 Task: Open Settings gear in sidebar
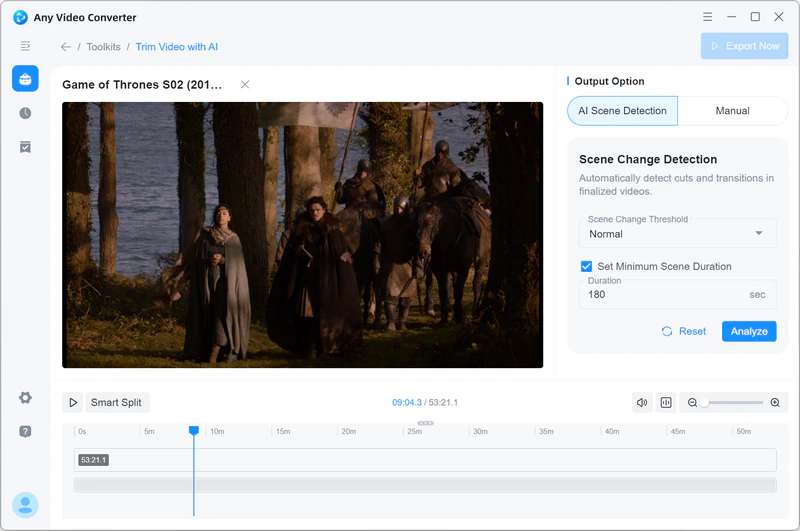(25, 397)
